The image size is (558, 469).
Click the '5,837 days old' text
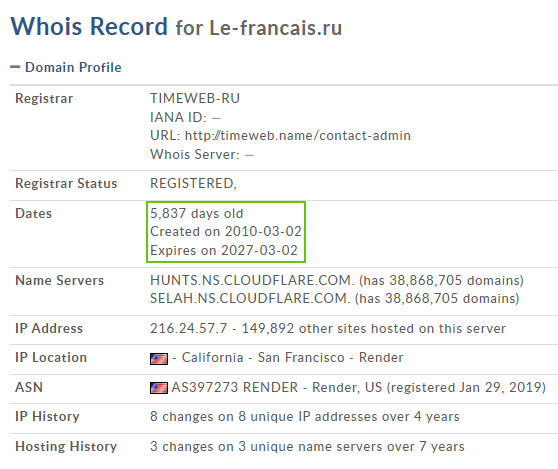click(x=196, y=213)
